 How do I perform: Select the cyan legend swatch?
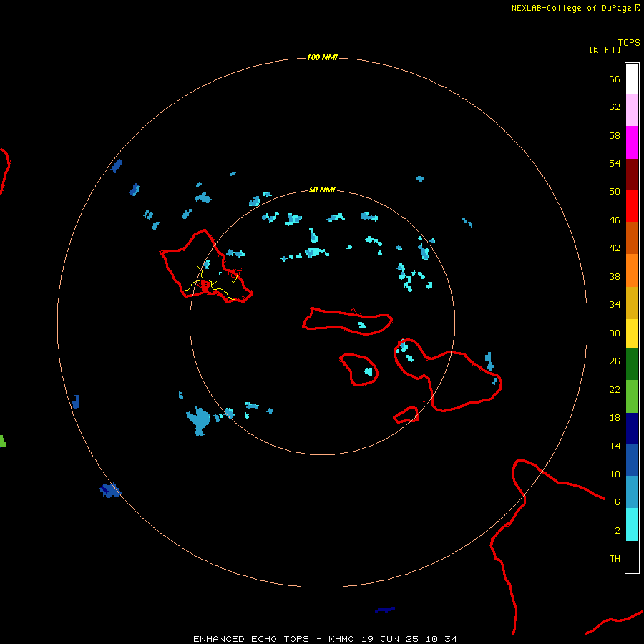pos(632,525)
